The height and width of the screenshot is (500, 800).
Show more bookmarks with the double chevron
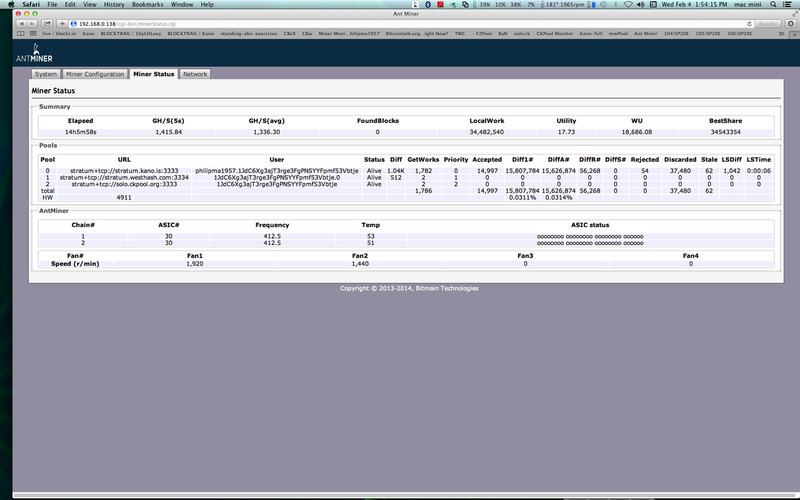tap(781, 34)
